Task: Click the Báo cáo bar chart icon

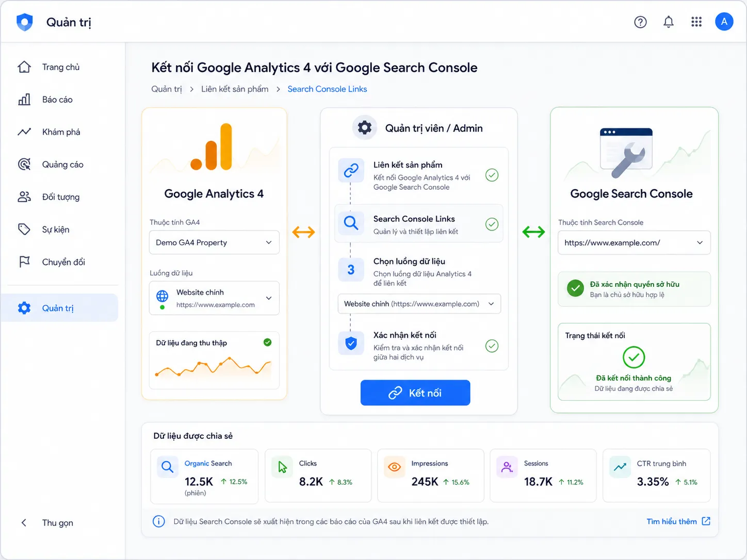Action: coord(24,100)
